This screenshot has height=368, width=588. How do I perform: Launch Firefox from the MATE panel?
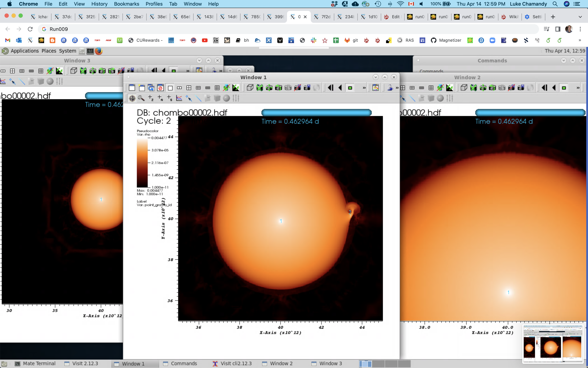[x=99, y=51]
